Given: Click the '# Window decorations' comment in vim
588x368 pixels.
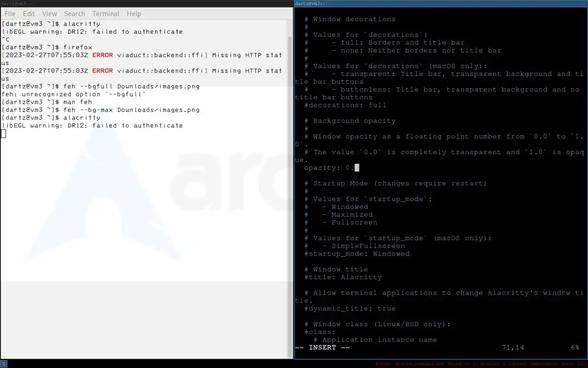Looking at the screenshot, I should 350,19.
